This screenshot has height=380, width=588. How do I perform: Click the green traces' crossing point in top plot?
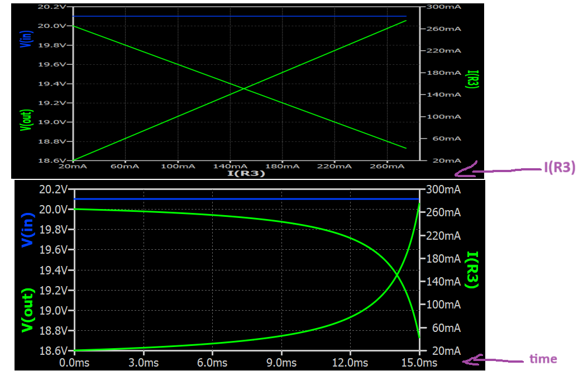pyautogui.click(x=244, y=88)
